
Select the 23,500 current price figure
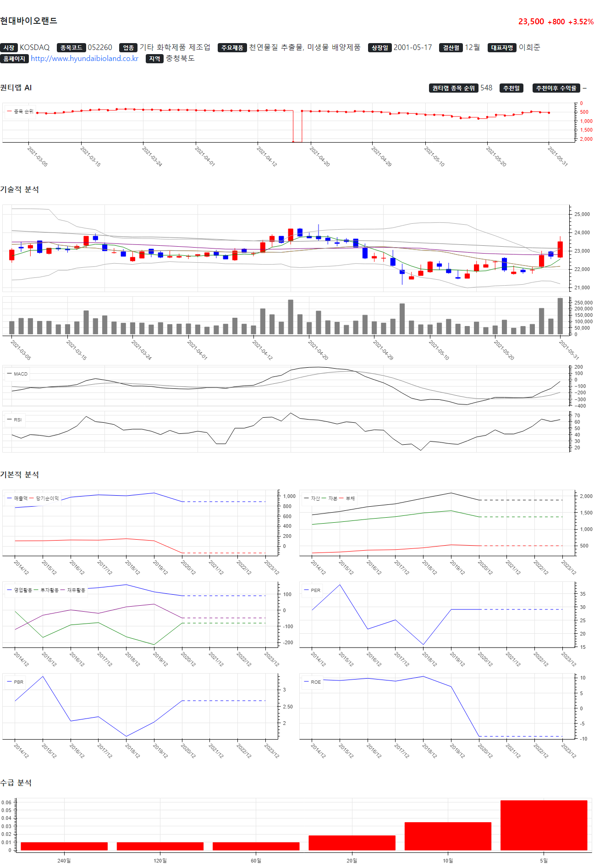pyautogui.click(x=531, y=22)
